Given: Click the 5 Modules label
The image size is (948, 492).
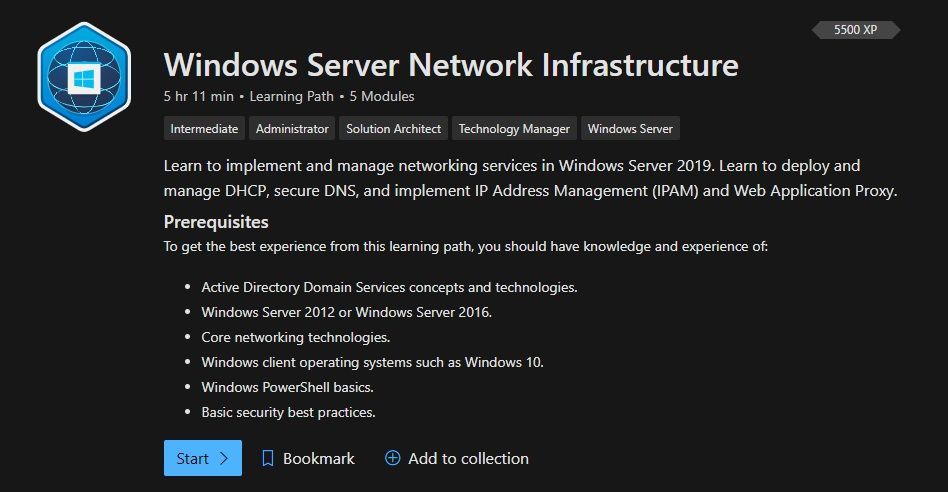Looking at the screenshot, I should [382, 97].
